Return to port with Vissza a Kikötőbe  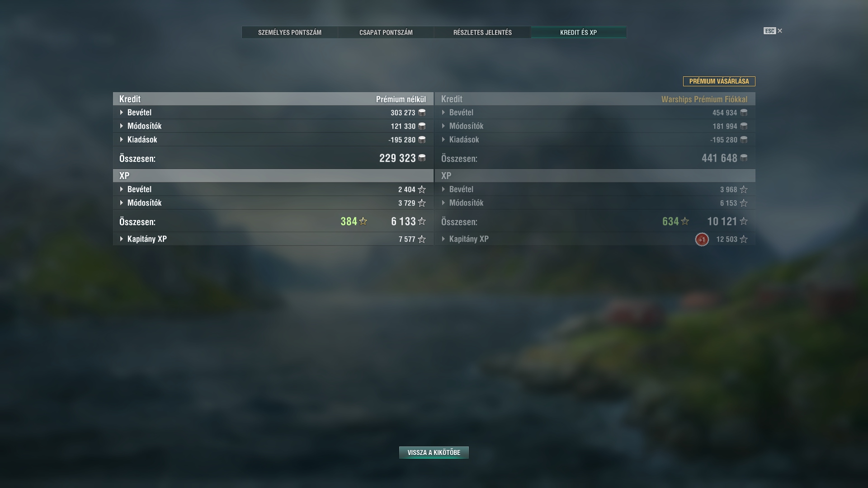click(x=434, y=452)
